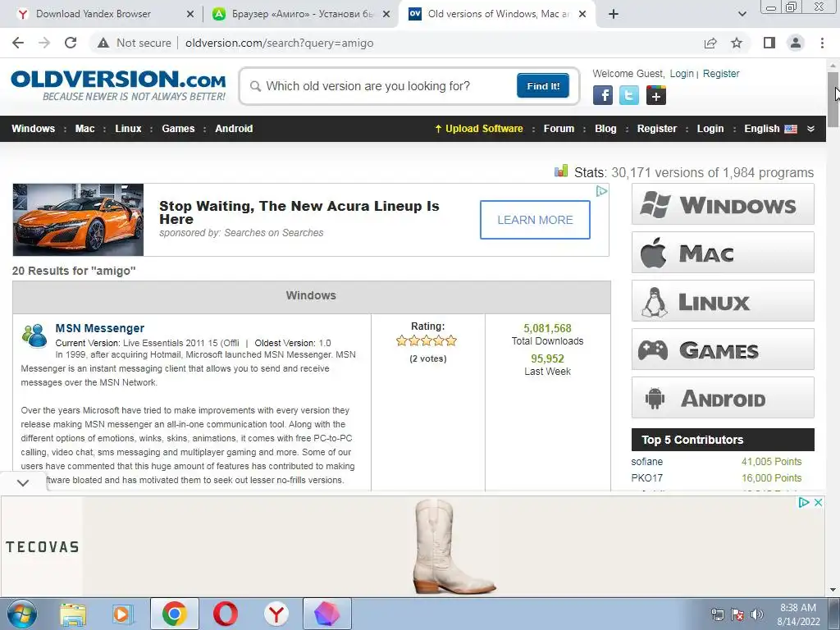This screenshot has width=840, height=630.
Task: Open the Chrome profile avatar
Action: (796, 43)
